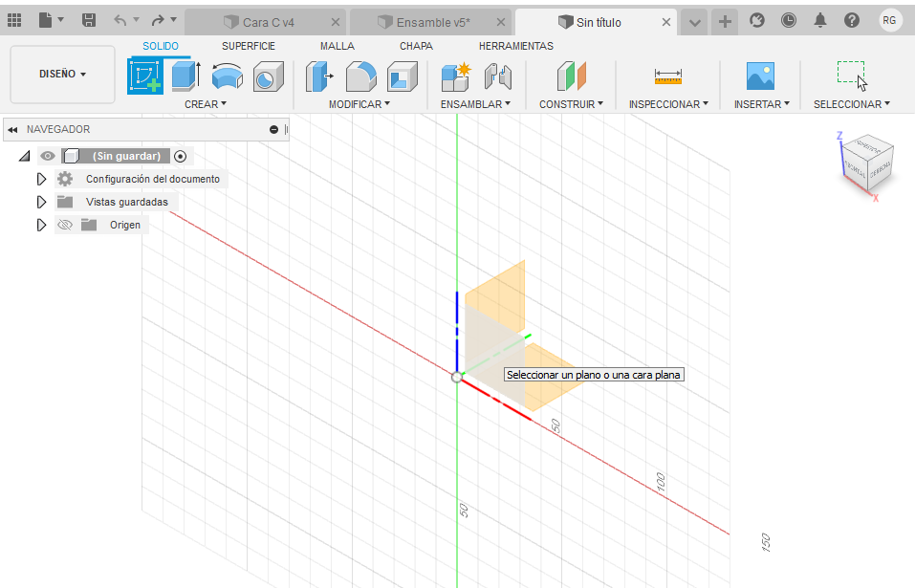
Task: Open the data panel grid icon
Action: [14, 21]
